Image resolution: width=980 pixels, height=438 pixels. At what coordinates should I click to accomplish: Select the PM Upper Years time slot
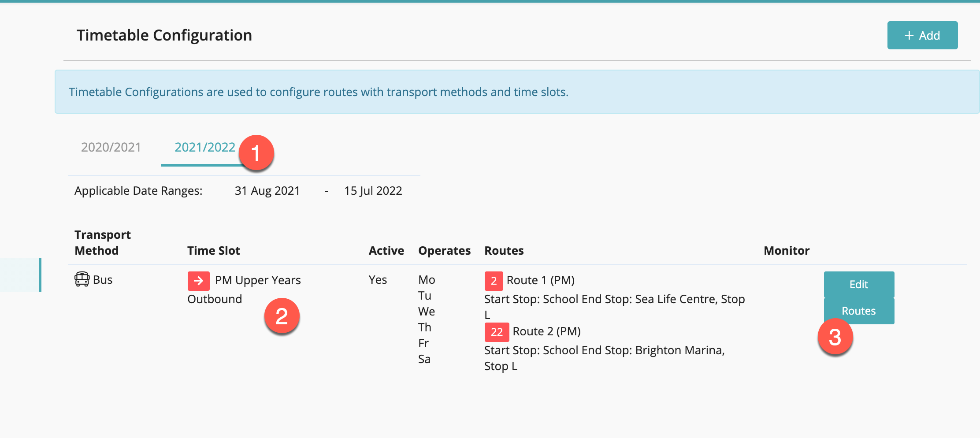point(258,280)
